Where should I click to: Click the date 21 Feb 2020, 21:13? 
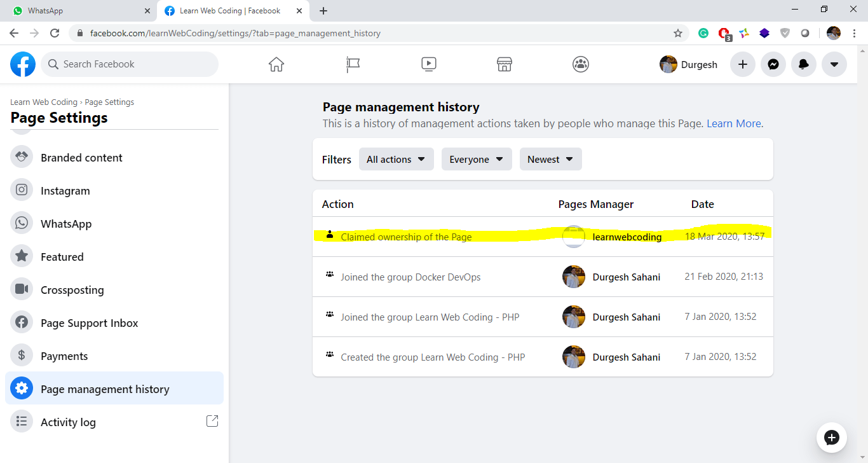[724, 277]
